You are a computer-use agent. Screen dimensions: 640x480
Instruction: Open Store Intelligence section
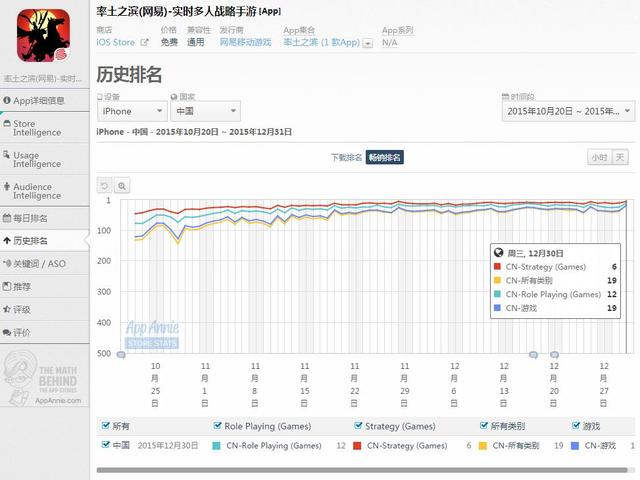(44, 128)
